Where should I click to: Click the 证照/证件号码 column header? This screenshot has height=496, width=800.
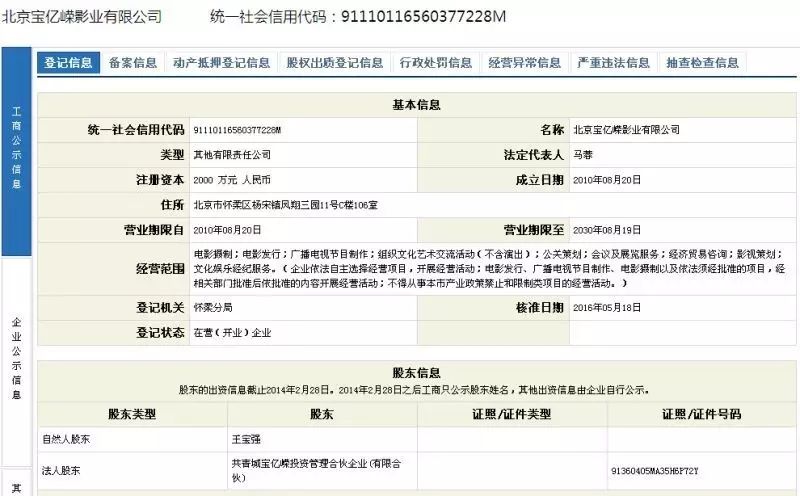(702, 414)
